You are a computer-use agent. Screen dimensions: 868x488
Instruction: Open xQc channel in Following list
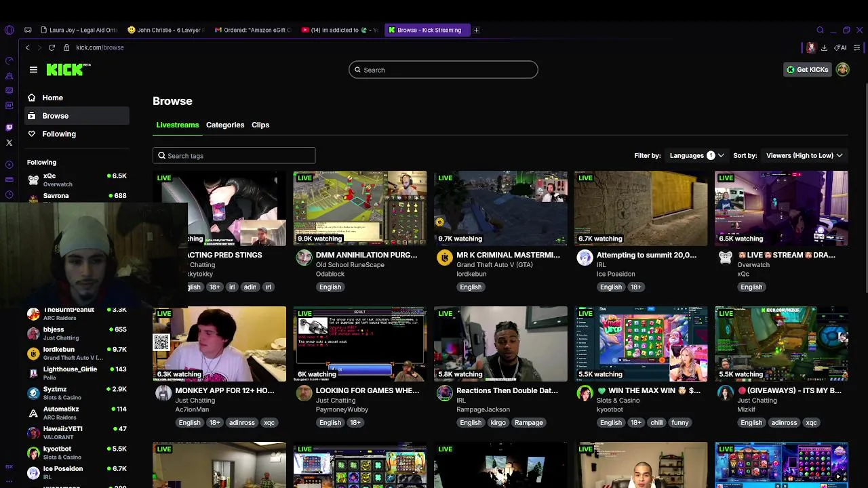point(77,180)
